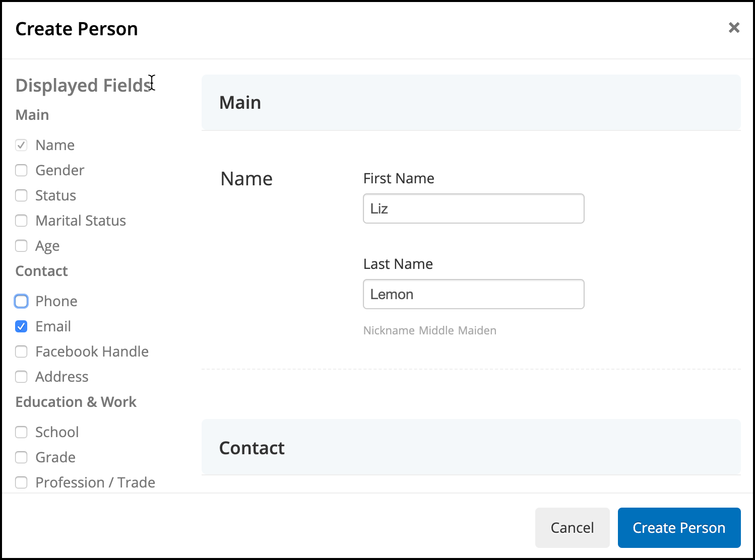Click the Last Name input field
The height and width of the screenshot is (560, 755).
(x=473, y=294)
